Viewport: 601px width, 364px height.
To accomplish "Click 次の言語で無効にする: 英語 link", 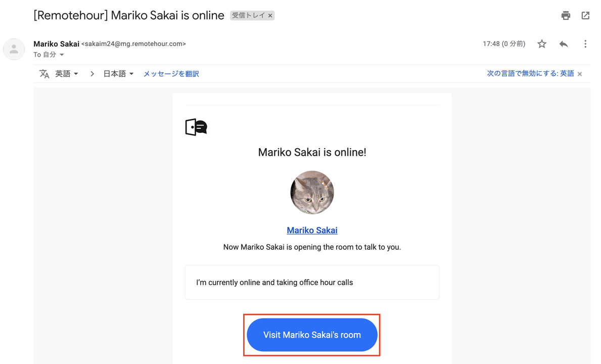I will (530, 74).
